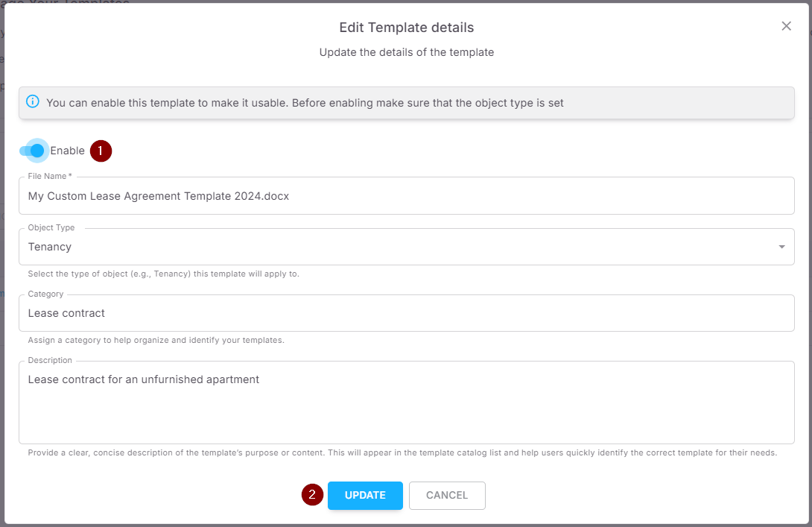Click the Enable label text
Viewport: 812px width, 527px height.
(68, 151)
